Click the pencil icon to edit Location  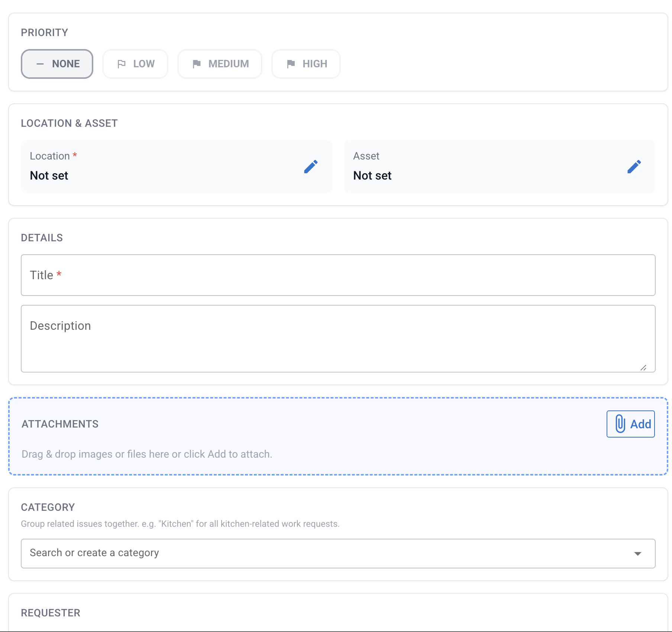pyautogui.click(x=311, y=167)
